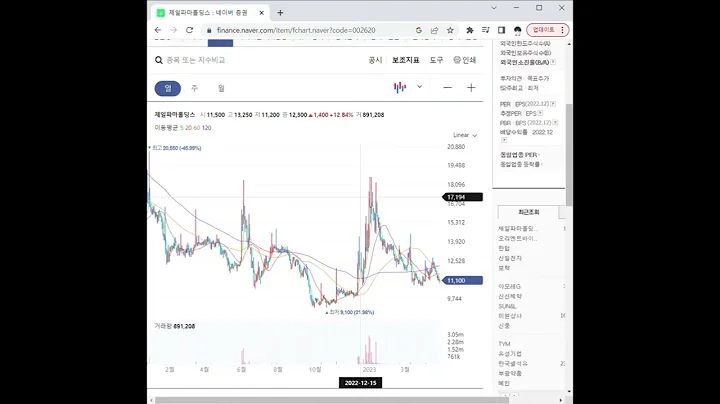Click the 최저 9,100 low price label
This screenshot has width=720, height=404.
pos(351,312)
